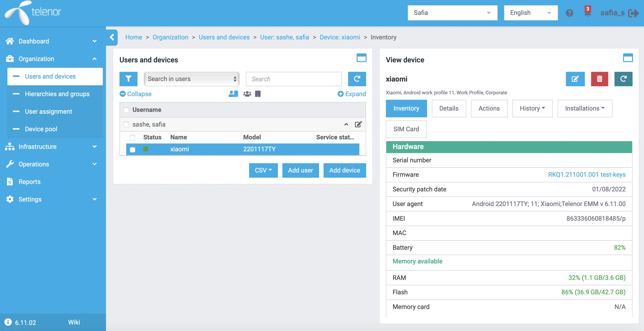Screen dimensions: 644x331
Task: Click the Operations wrench icon
Action: pos(10,164)
